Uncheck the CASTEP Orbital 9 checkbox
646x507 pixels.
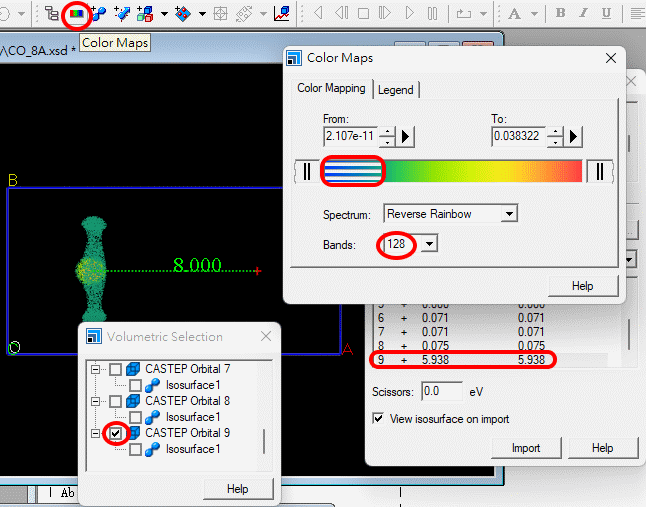point(116,433)
